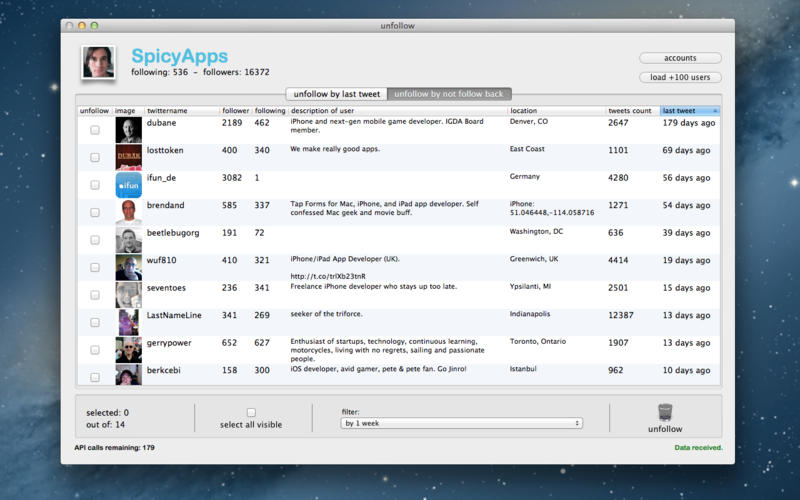
Task: Select the twittername 'gerrypower'
Action: (169, 343)
